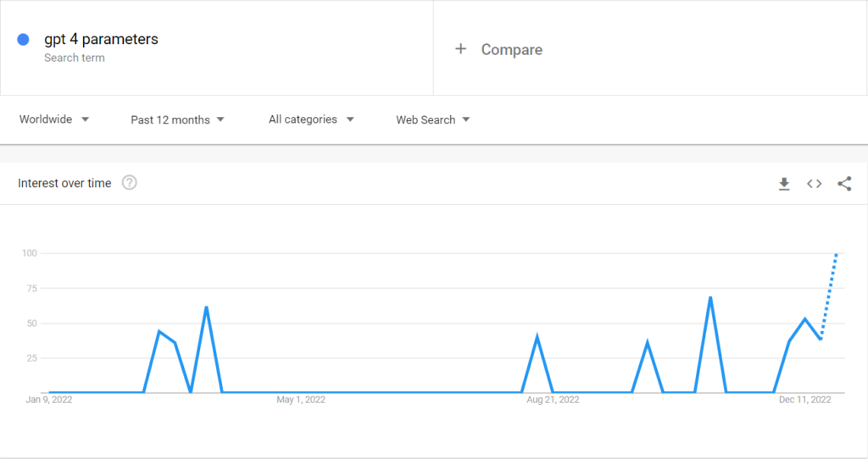
Task: Open the embed code icon
Action: pyautogui.click(x=814, y=184)
